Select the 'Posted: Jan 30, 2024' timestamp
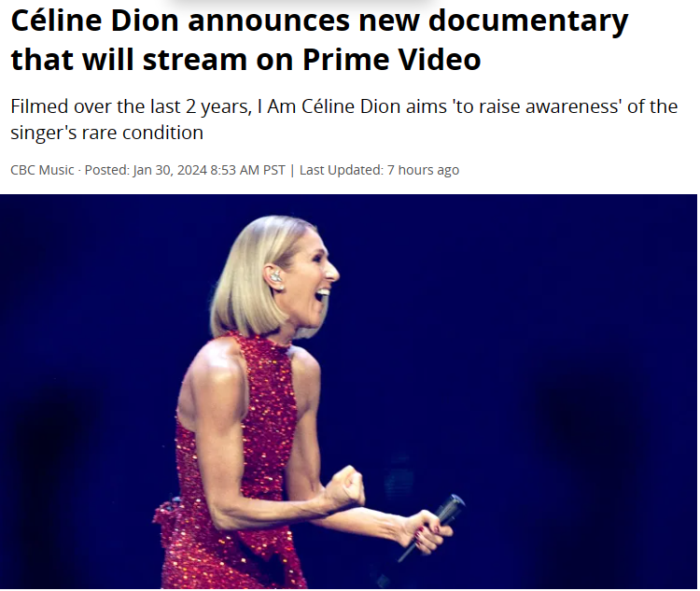The image size is (700, 591). click(146, 170)
